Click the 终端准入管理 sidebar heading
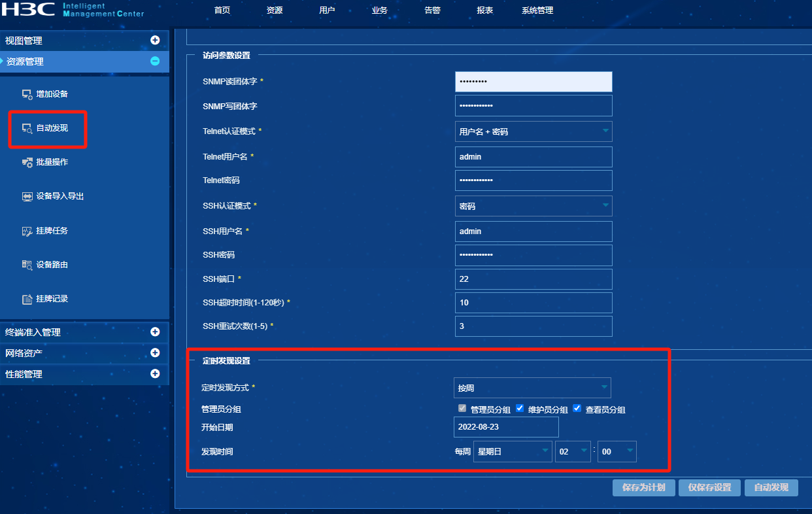 point(33,332)
